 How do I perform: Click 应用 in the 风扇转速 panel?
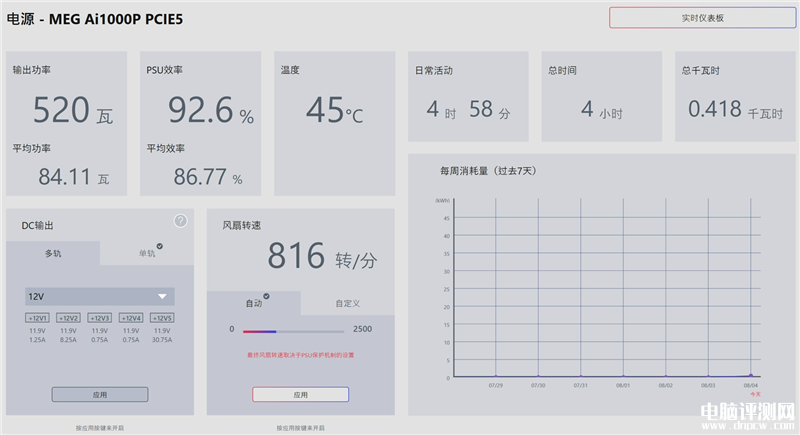coord(301,394)
